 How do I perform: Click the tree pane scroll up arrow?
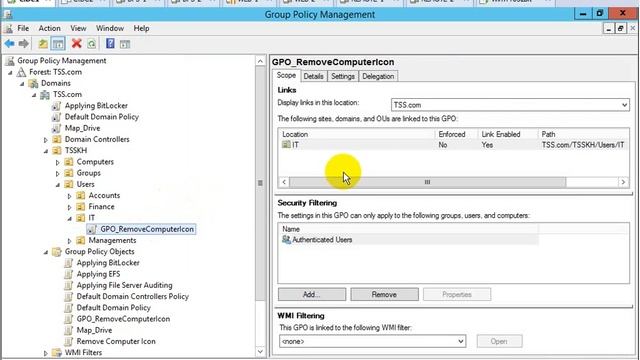(x=260, y=62)
